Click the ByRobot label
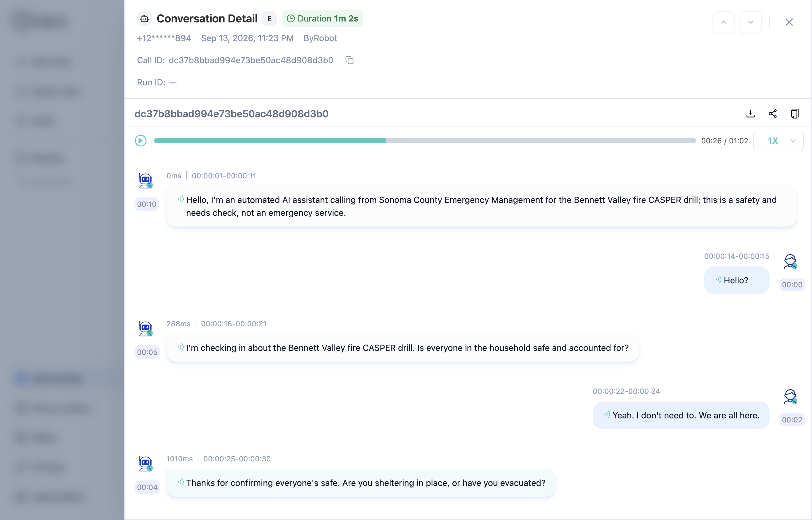The width and height of the screenshot is (812, 520). click(320, 38)
